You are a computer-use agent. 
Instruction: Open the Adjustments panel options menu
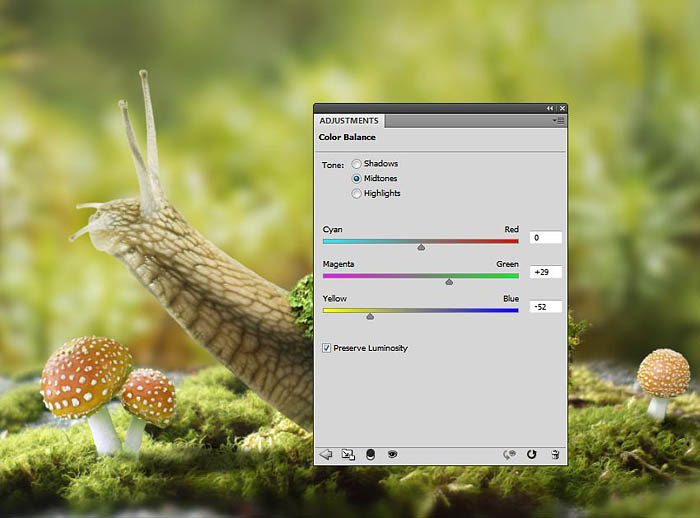click(x=558, y=121)
